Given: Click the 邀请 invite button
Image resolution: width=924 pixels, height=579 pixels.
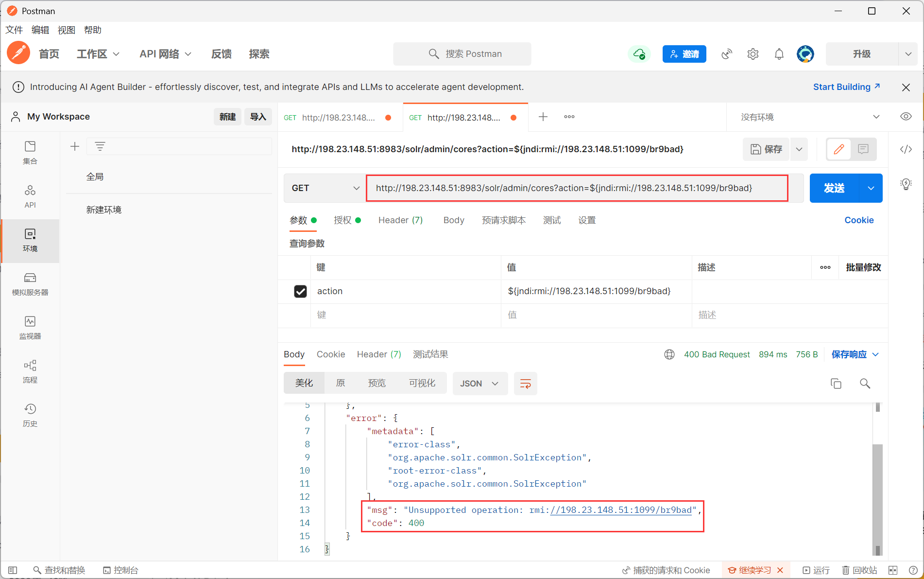Looking at the screenshot, I should tap(684, 54).
